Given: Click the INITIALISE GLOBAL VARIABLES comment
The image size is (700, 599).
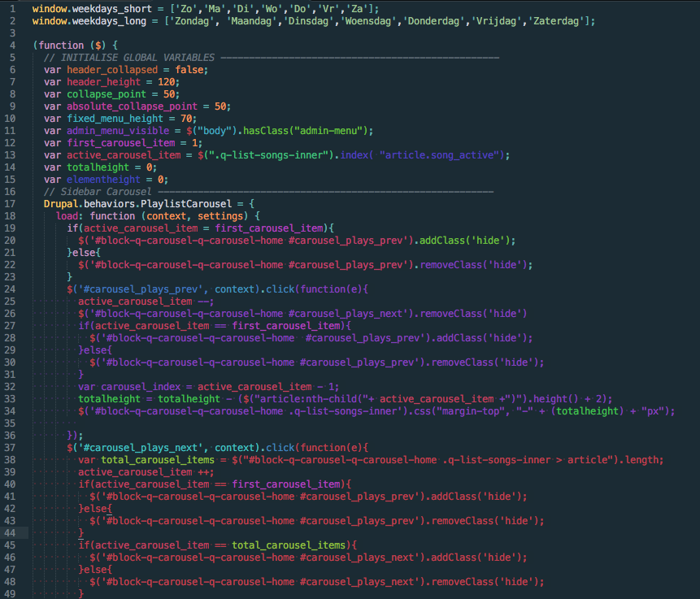Looking at the screenshot, I should 130,57.
